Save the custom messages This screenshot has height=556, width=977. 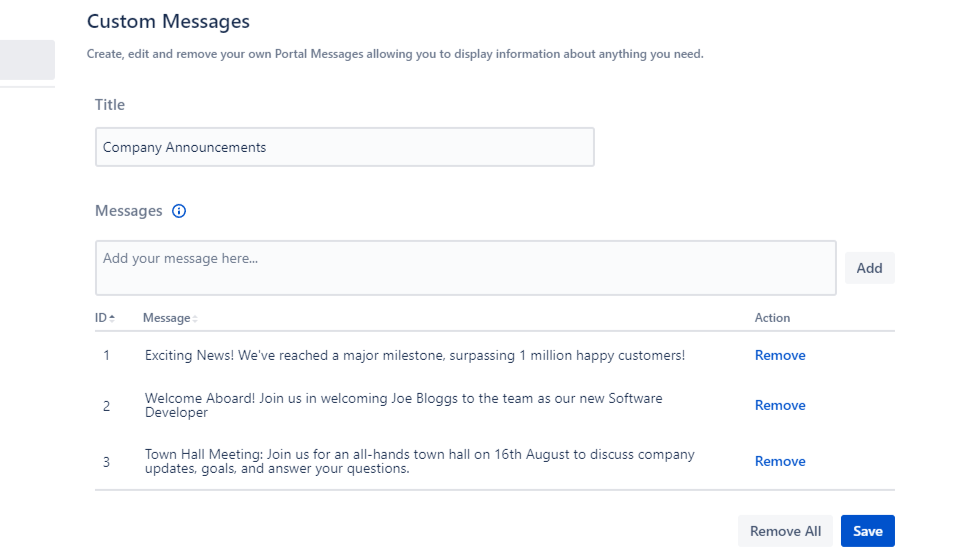click(x=867, y=531)
